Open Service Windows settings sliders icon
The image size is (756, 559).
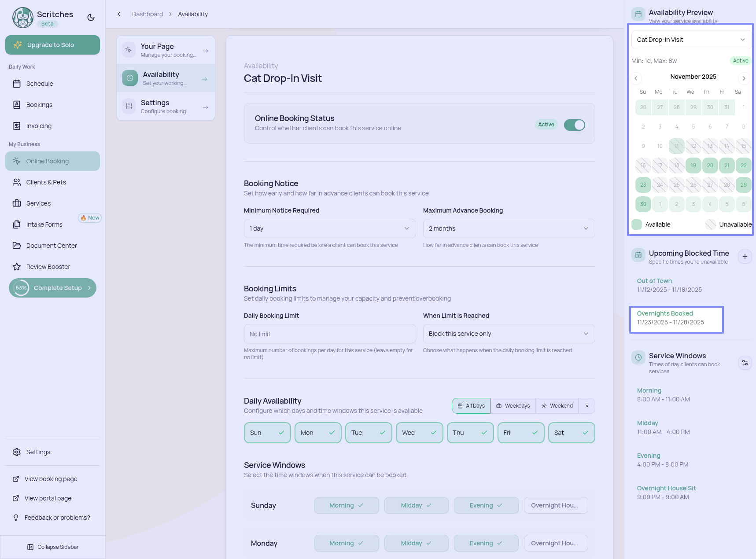pos(745,363)
